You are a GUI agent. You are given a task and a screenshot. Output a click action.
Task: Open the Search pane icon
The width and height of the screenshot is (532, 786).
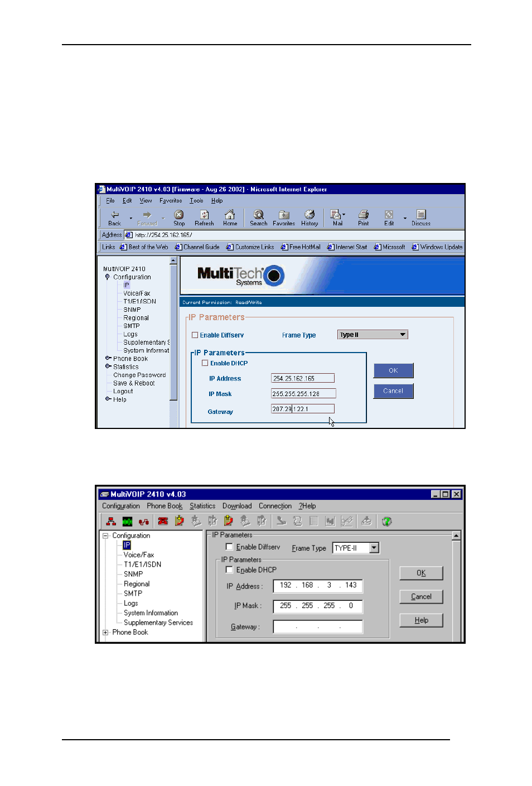(x=258, y=215)
